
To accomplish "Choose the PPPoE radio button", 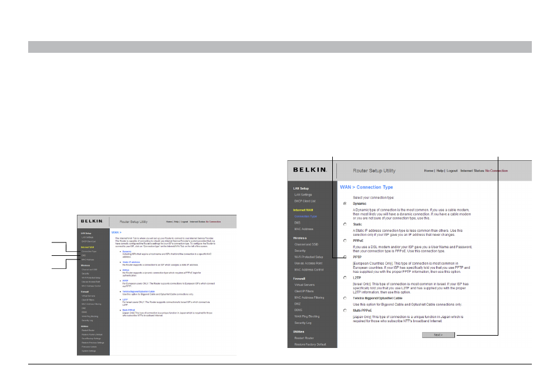I will click(345, 241).
